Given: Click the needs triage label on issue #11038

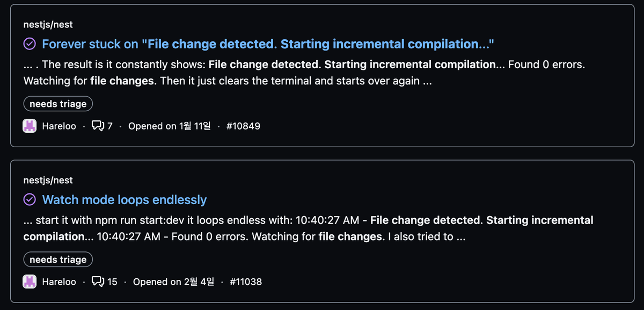Looking at the screenshot, I should pyautogui.click(x=57, y=259).
